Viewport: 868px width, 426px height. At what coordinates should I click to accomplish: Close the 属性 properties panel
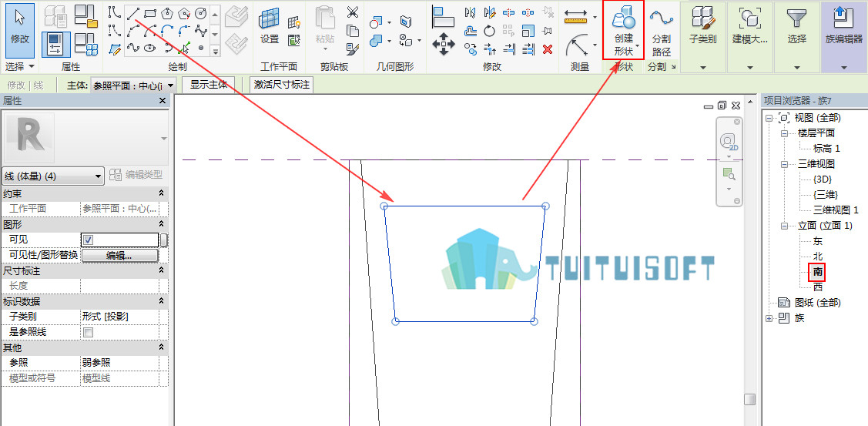[x=163, y=100]
